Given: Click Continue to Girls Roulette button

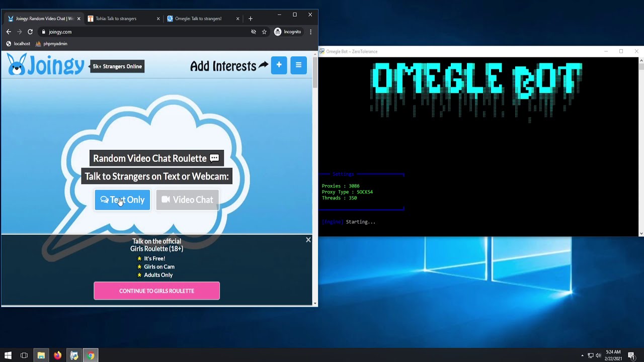Looking at the screenshot, I should pos(156,291).
